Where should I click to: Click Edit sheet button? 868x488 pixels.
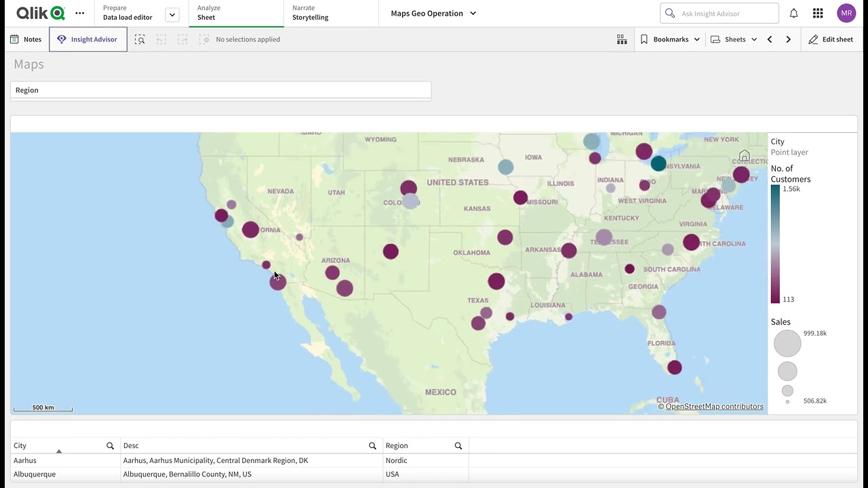(x=831, y=39)
